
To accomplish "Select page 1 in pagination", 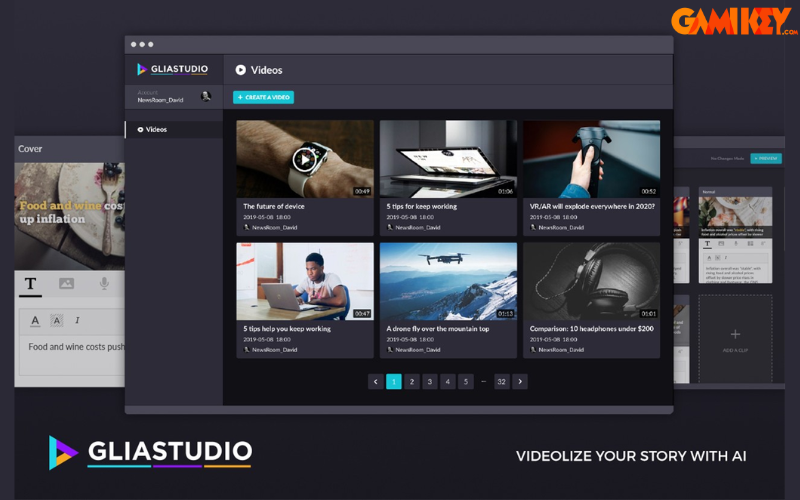I will (x=394, y=382).
